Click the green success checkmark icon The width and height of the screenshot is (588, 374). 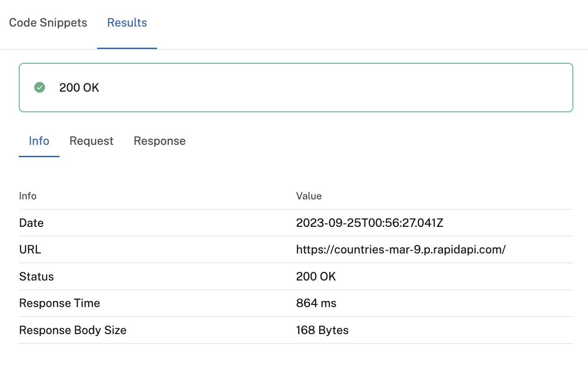pyautogui.click(x=40, y=88)
